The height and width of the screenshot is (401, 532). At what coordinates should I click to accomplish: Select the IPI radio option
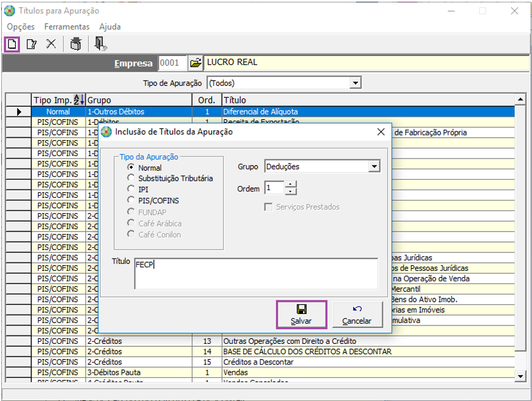pos(131,188)
